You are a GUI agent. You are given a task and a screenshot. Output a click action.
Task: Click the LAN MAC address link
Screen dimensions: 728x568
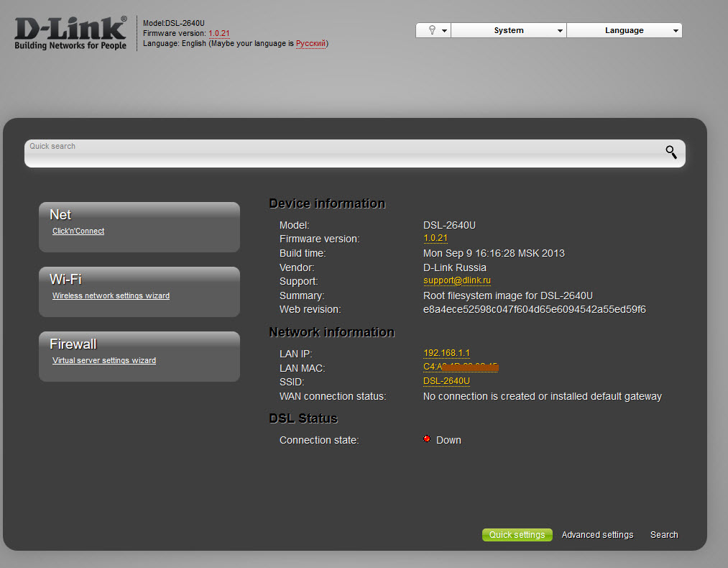[x=461, y=367]
